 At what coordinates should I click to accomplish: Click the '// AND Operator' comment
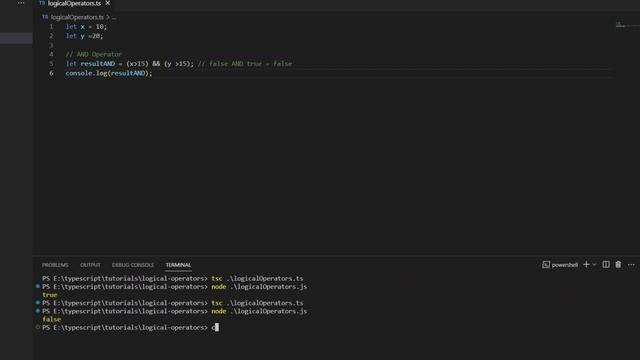pos(93,54)
